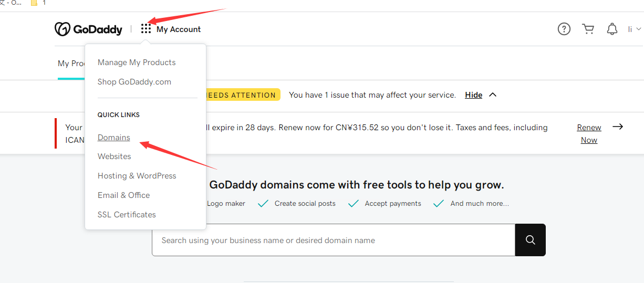Go to Websites quick link
The image size is (644, 283).
(x=115, y=156)
